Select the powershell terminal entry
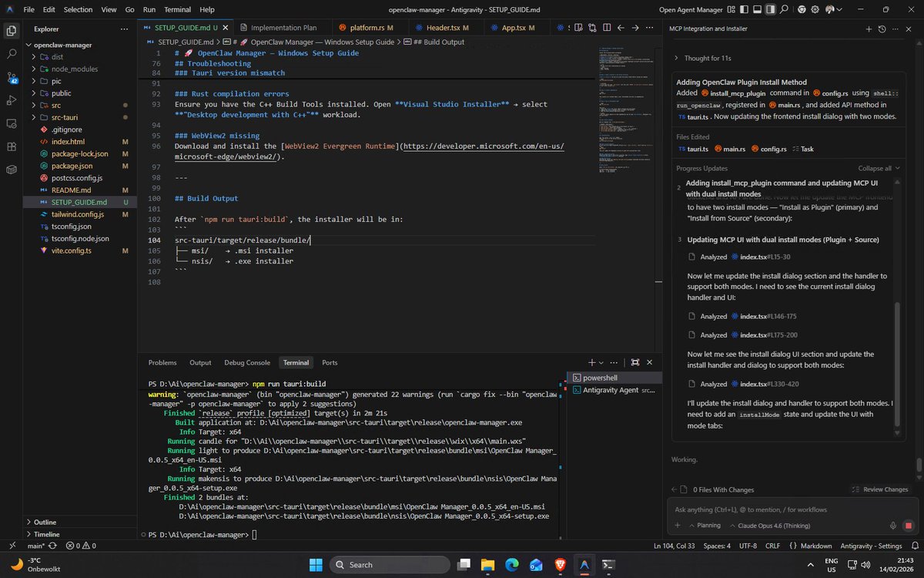924x578 pixels. click(x=614, y=378)
